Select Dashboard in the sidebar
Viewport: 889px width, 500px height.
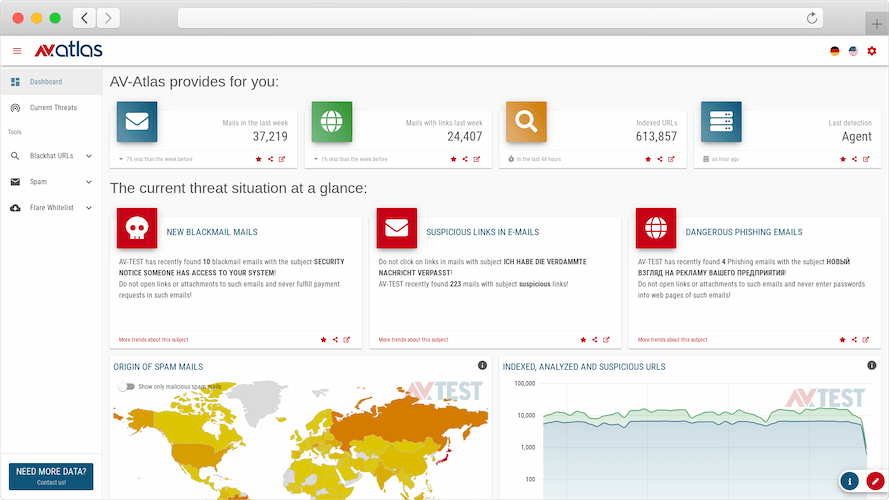click(45, 82)
